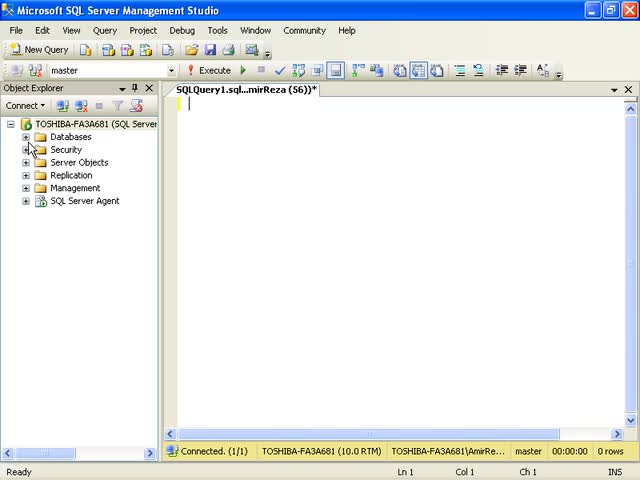Click the Parse checkmark icon
The height and width of the screenshot is (480, 640).
tap(280, 71)
